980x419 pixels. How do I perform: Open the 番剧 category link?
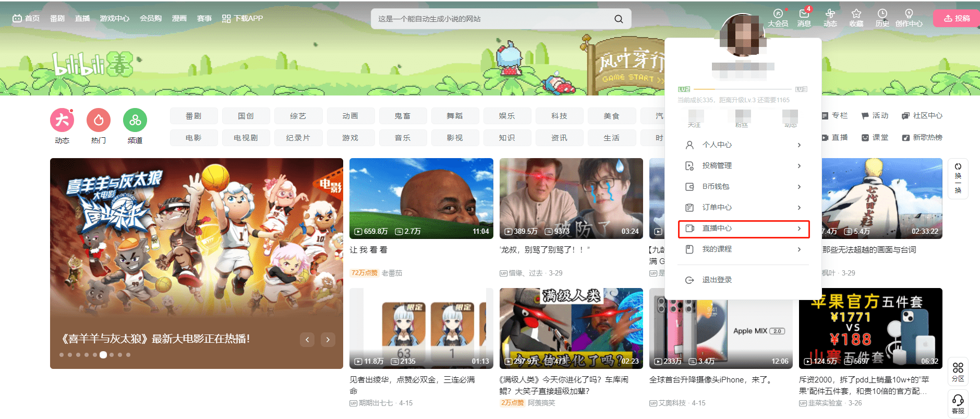tap(193, 116)
